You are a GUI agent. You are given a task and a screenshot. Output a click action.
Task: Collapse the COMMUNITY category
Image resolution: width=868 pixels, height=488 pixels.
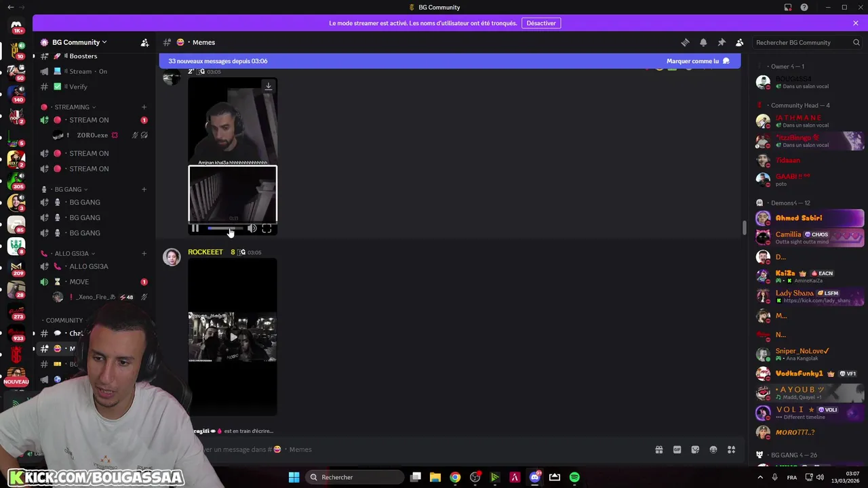tap(64, 321)
